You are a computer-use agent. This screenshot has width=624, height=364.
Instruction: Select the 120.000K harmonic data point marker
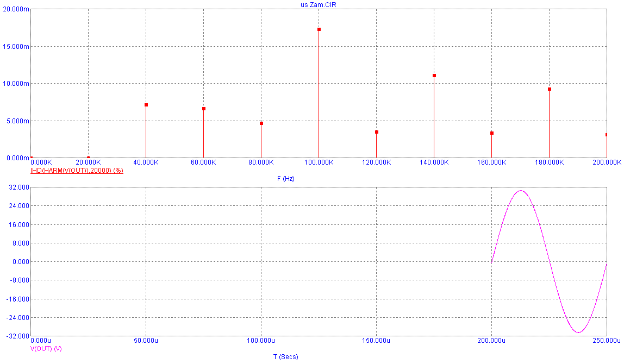point(377,132)
